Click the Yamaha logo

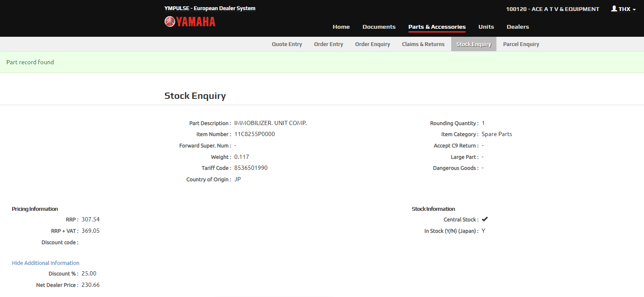(x=190, y=22)
